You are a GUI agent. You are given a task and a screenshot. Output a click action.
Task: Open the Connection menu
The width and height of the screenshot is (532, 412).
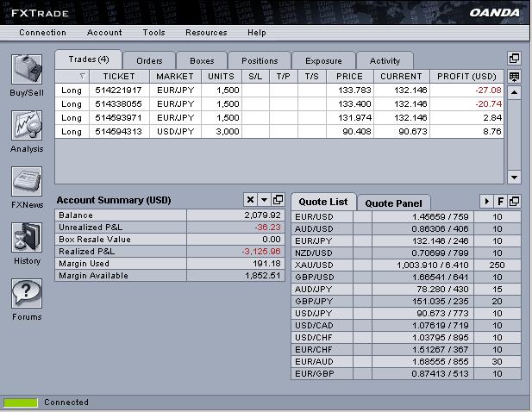pyautogui.click(x=42, y=33)
